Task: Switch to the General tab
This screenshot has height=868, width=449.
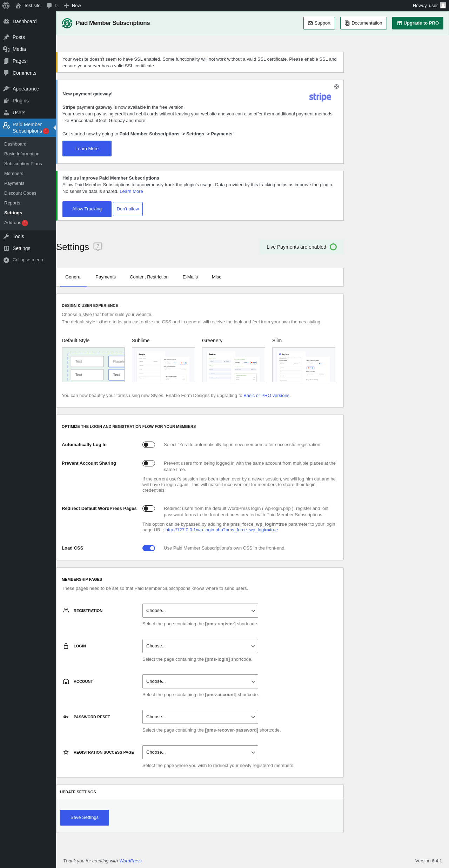Action: tap(73, 277)
